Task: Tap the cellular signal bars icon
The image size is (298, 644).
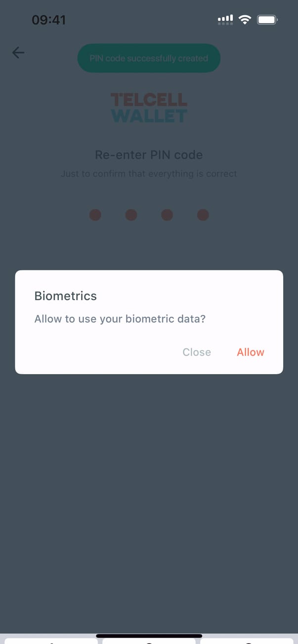Action: coord(225,20)
